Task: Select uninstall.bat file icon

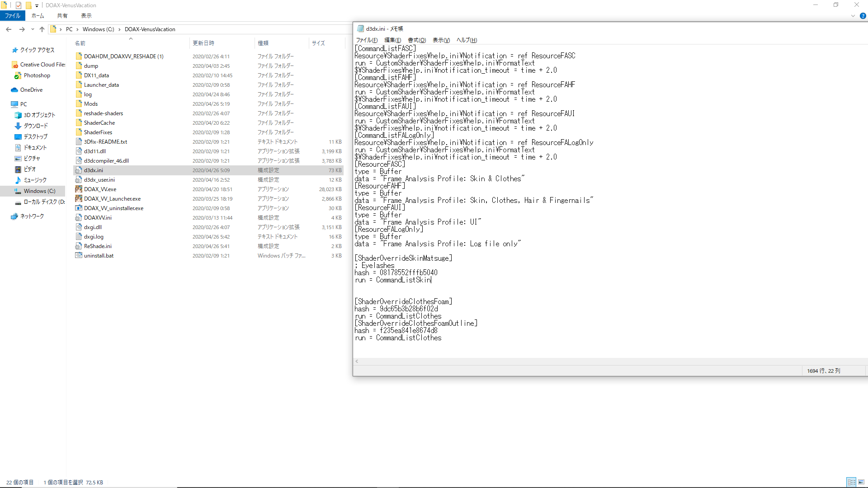Action: (x=79, y=256)
